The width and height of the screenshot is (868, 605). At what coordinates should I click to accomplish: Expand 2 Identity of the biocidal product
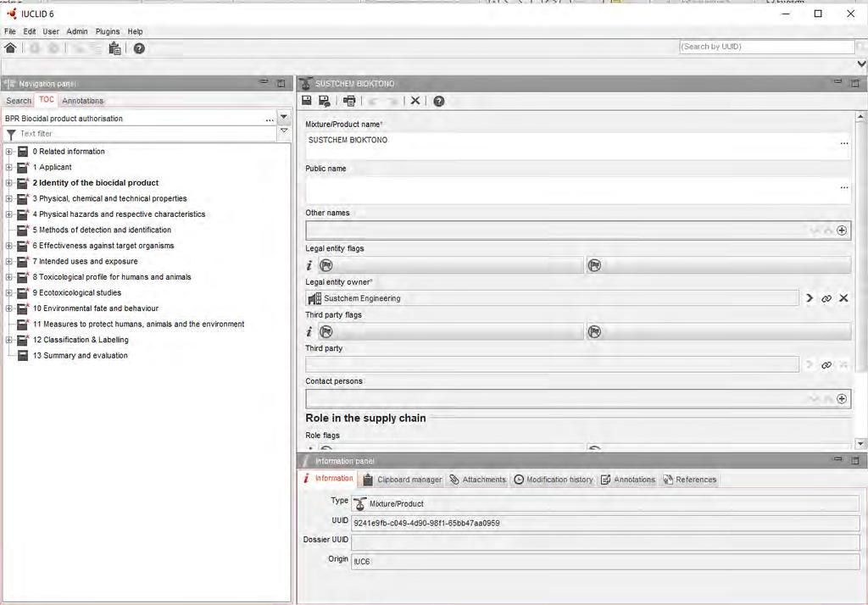coord(8,183)
